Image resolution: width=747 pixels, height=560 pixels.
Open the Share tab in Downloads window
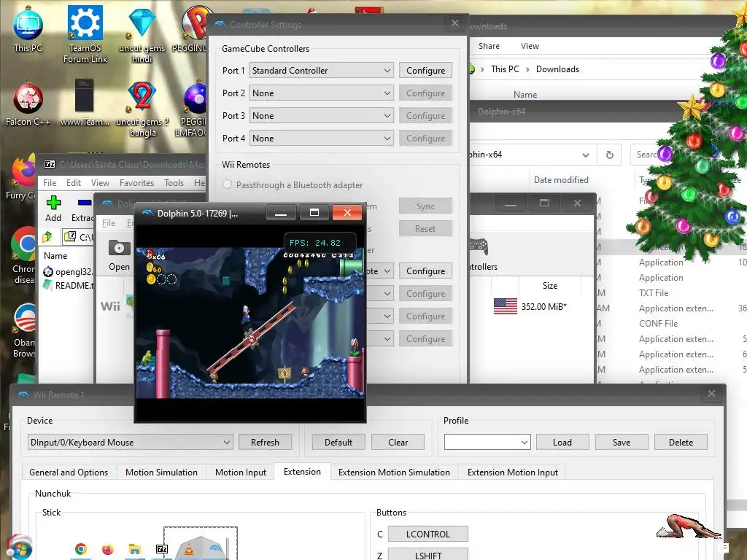pyautogui.click(x=489, y=46)
